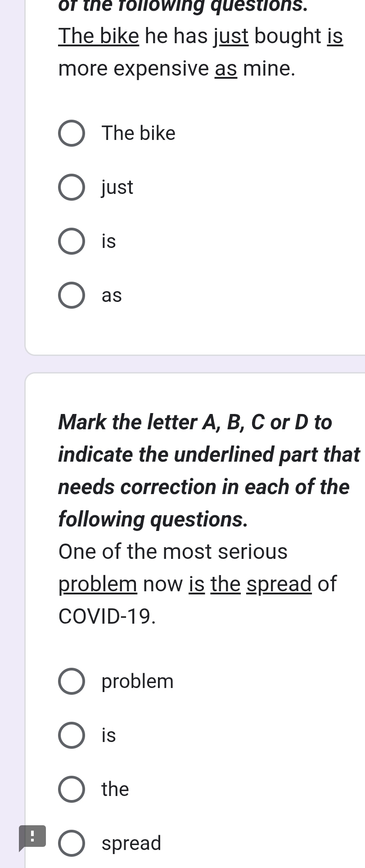Screen dimensions: 365x868
Task: Click the "needs correction in each of the" line
Action: point(203,487)
